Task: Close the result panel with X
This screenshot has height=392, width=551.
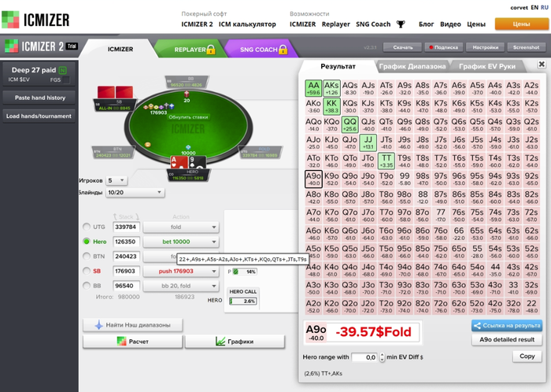Action: (x=542, y=64)
